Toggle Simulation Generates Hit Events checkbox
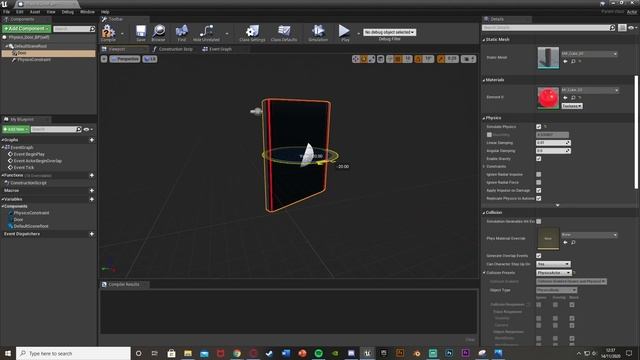 pos(538,221)
